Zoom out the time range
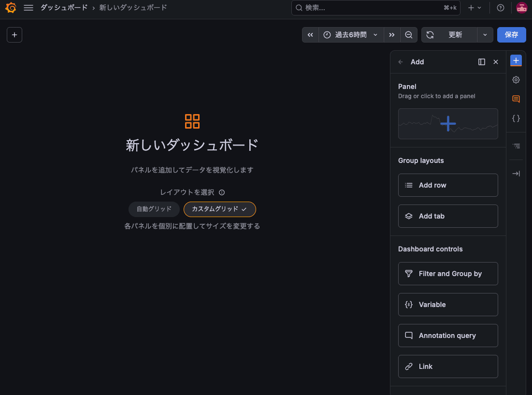532x395 pixels. pos(408,35)
